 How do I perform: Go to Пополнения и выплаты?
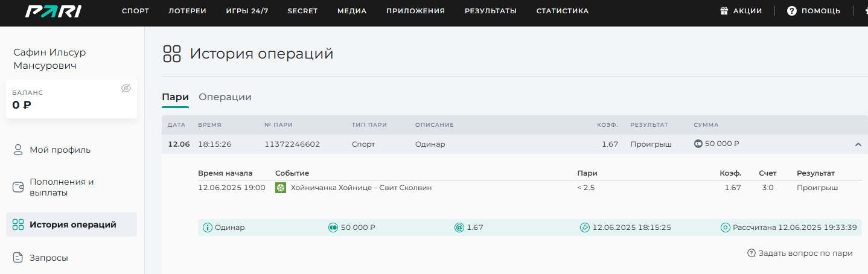62,187
